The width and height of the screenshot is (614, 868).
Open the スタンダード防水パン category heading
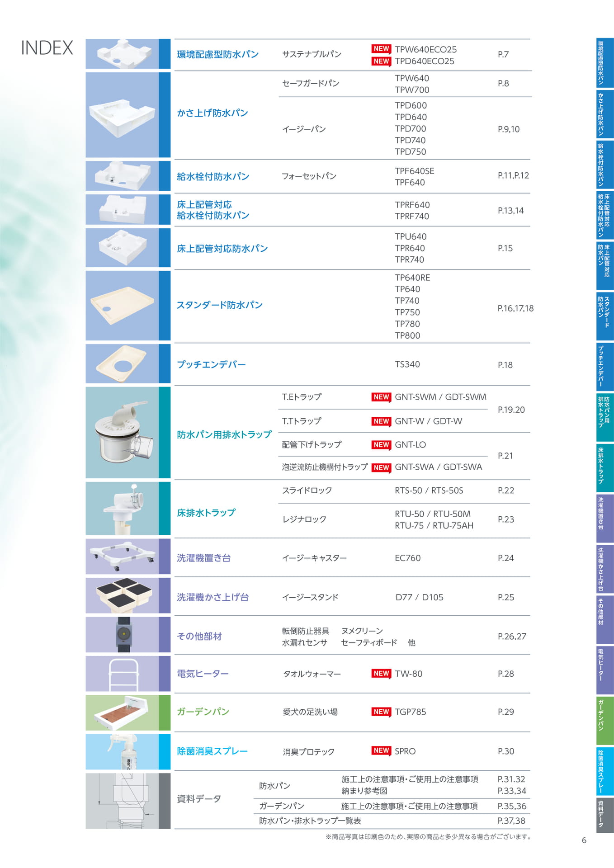point(220,305)
